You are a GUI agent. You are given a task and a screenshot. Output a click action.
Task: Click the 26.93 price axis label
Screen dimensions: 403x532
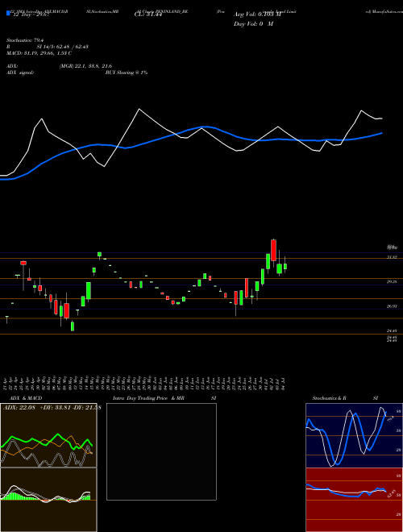(x=392, y=306)
